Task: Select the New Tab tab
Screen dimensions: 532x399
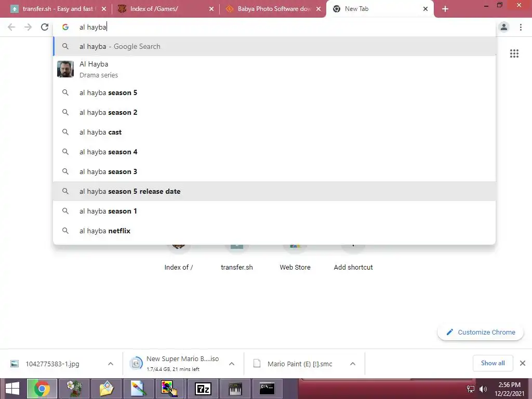Action: (x=379, y=9)
